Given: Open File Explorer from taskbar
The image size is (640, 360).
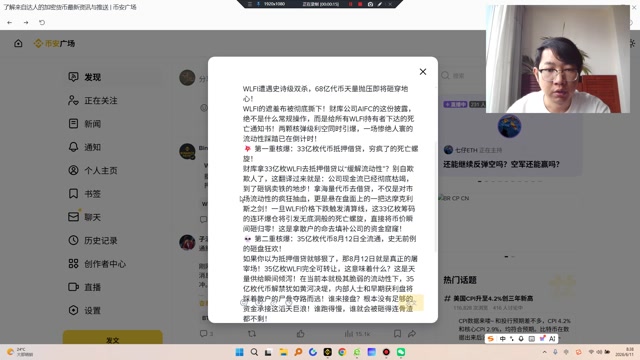Looking at the screenshot, I should 284,352.
